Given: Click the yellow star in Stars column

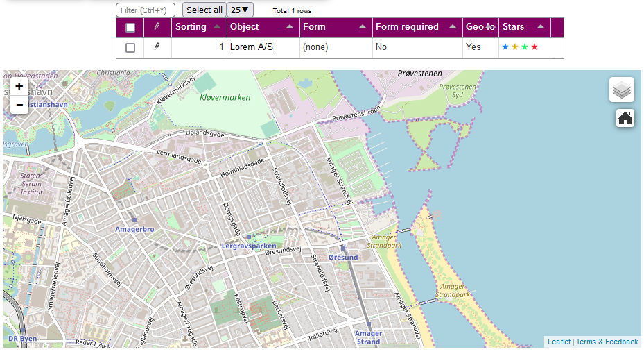Looking at the screenshot, I should pos(515,47).
